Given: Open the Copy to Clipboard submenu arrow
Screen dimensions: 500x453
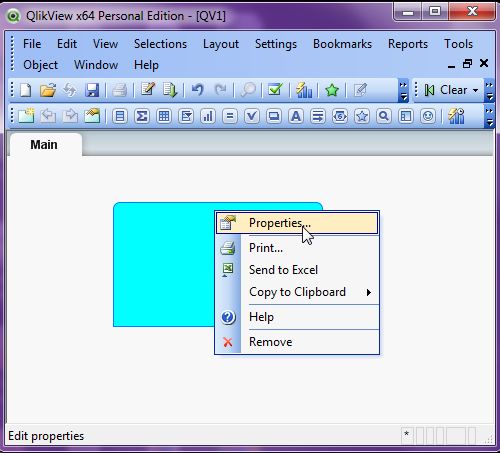Looking at the screenshot, I should pyautogui.click(x=369, y=292).
